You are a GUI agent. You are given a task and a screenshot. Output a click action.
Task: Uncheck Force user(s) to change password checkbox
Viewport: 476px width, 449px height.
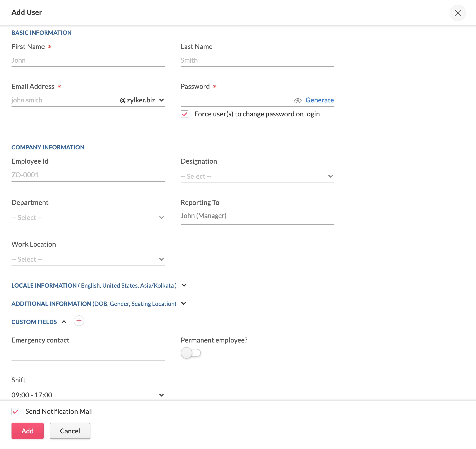pos(184,114)
